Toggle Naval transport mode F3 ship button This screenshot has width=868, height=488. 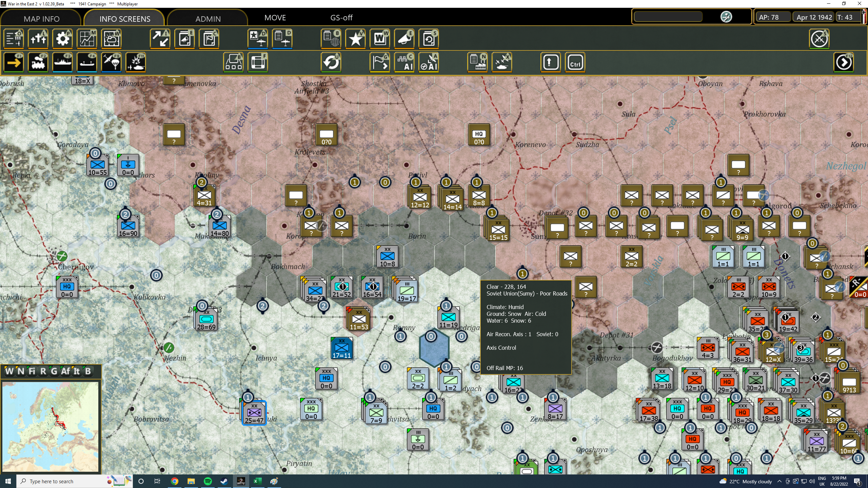point(63,63)
